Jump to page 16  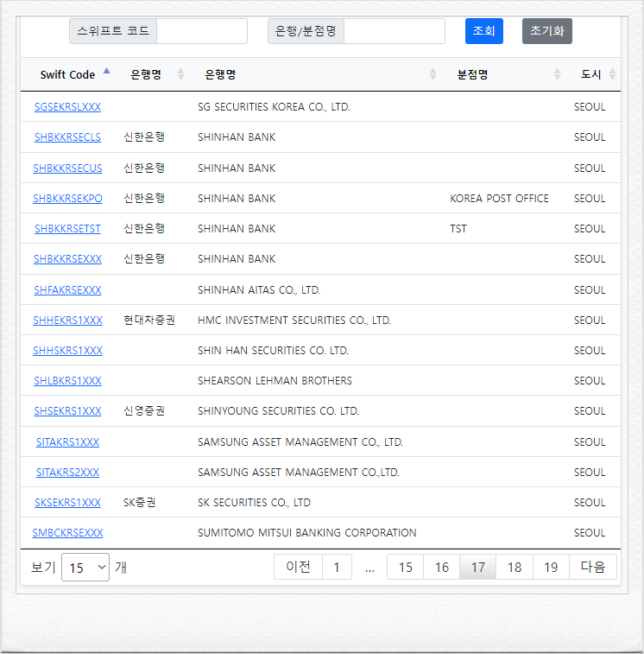(441, 567)
